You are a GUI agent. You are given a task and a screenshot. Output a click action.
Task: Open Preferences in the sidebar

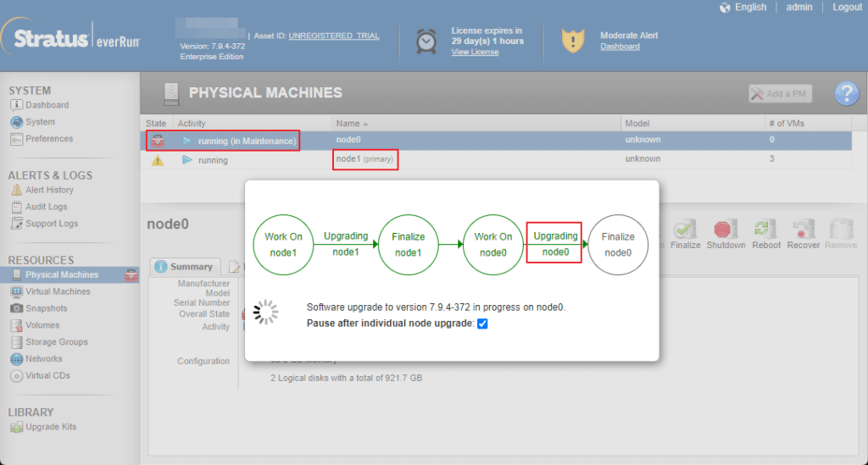coord(48,139)
